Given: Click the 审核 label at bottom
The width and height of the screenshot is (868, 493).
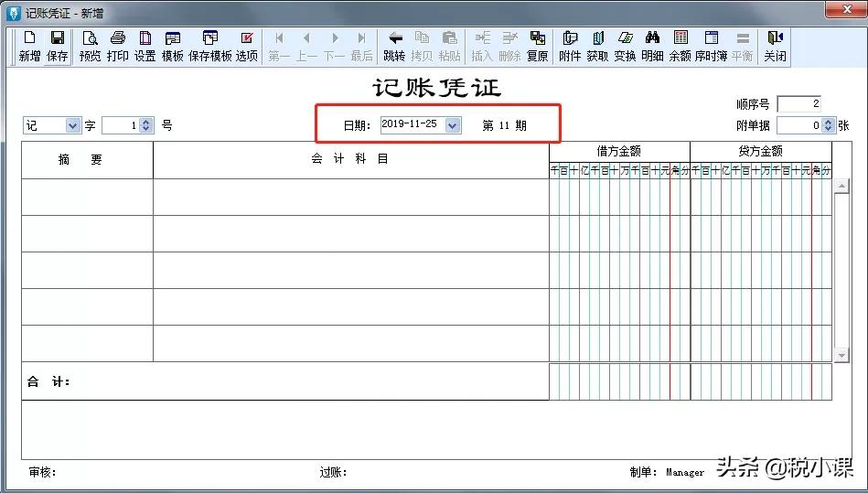Looking at the screenshot, I should pos(43,472).
